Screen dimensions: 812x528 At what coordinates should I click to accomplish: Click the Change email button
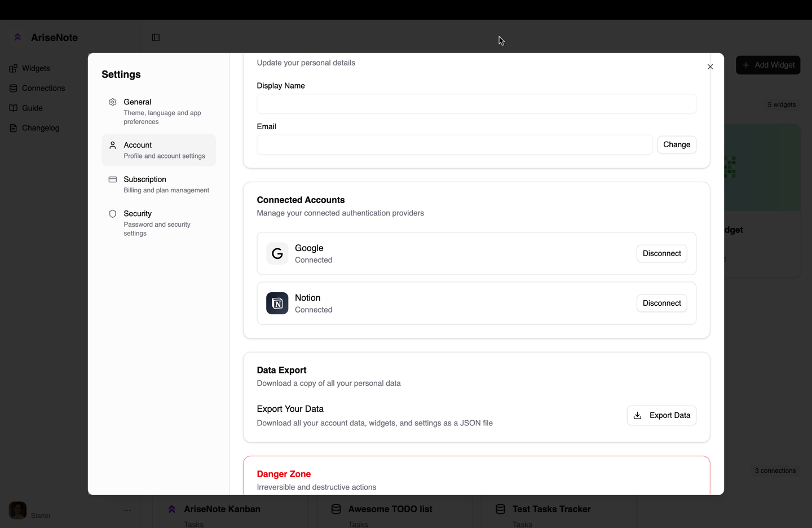[677, 144]
